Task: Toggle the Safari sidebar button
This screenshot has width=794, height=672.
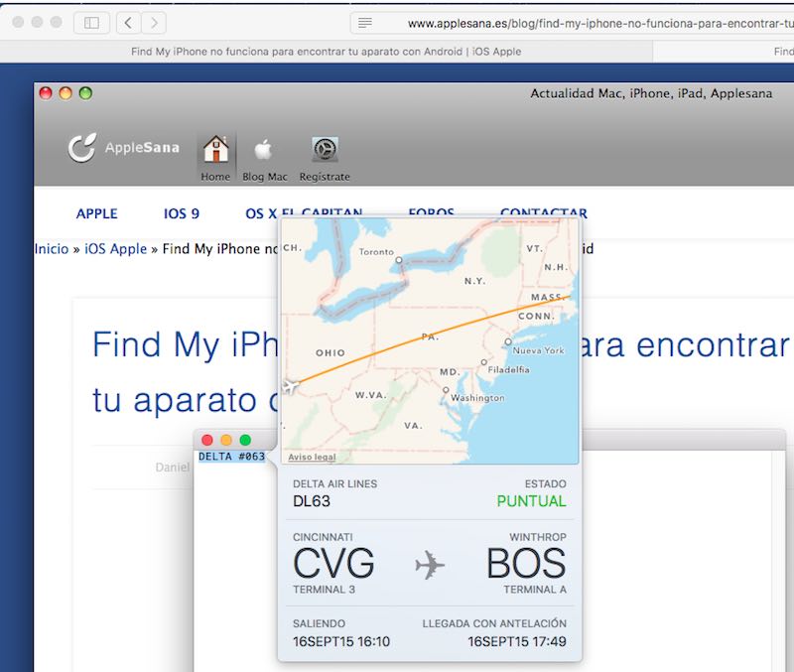Action: 91,23
